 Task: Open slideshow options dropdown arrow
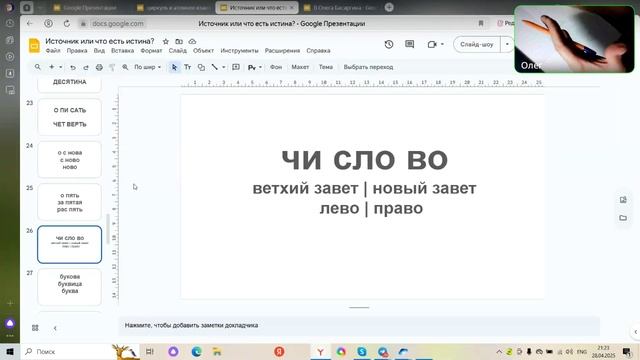[507, 44]
